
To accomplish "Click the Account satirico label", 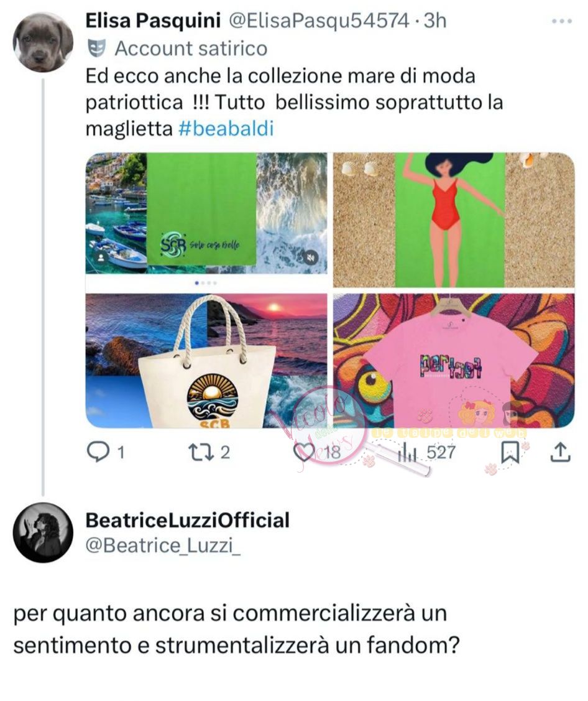I will tap(191, 49).
